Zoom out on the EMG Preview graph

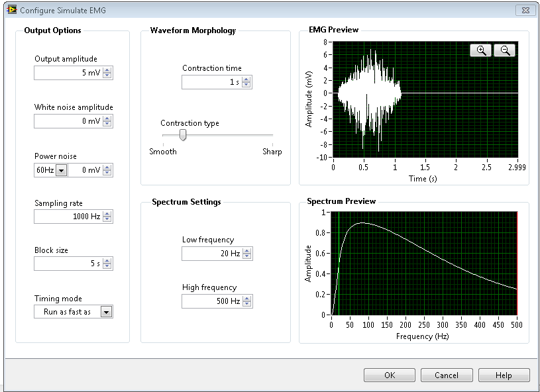pos(504,49)
